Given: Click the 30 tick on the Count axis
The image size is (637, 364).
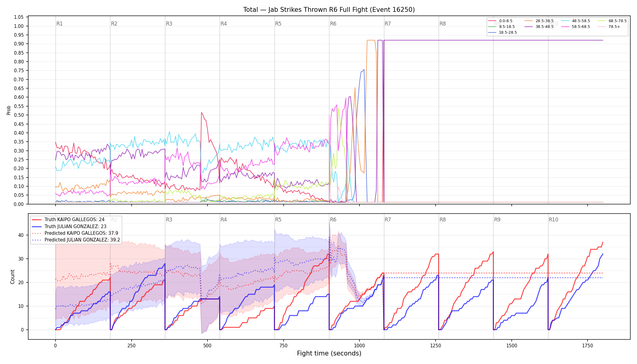Looking at the screenshot, I should click(x=21, y=259).
